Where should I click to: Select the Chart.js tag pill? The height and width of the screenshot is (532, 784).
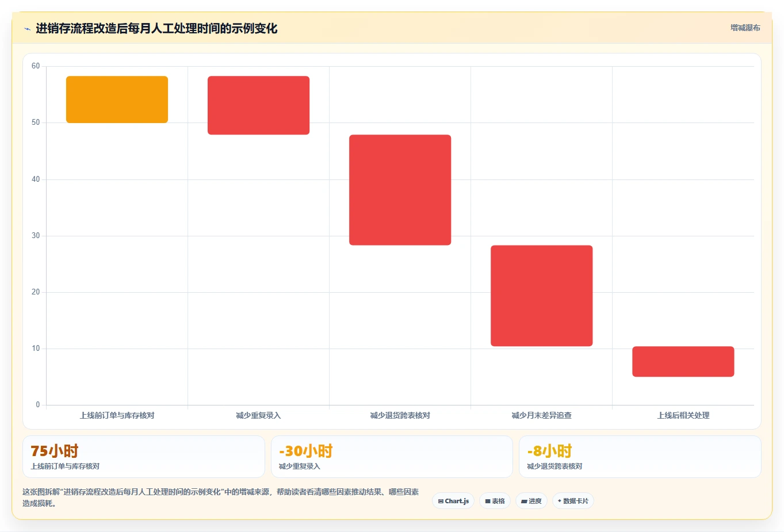(x=453, y=501)
